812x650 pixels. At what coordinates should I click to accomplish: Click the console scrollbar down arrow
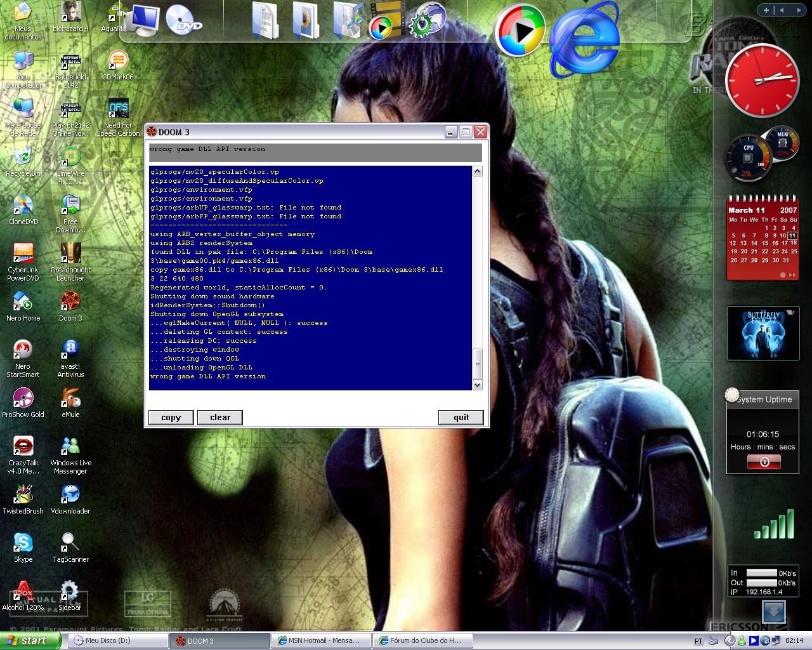coord(478,385)
